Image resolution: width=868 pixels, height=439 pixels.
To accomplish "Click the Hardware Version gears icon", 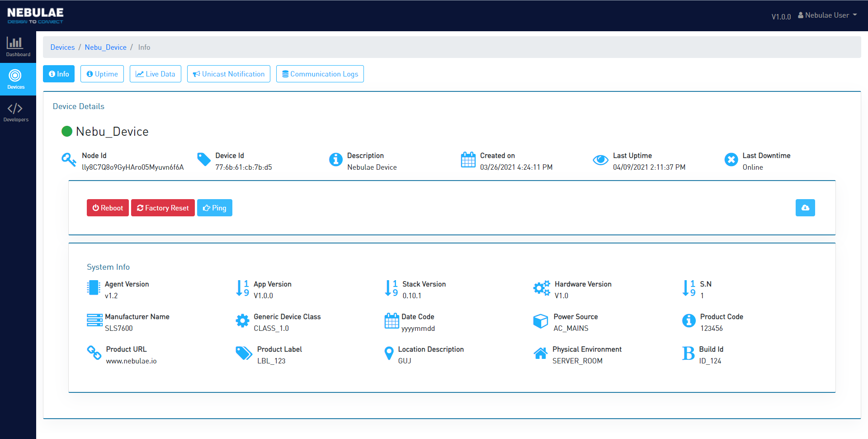I will tap(542, 288).
